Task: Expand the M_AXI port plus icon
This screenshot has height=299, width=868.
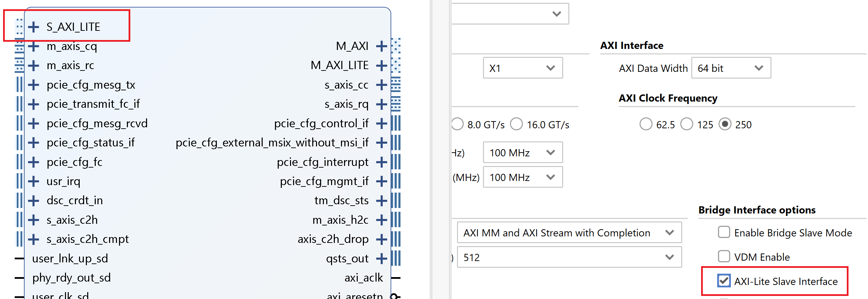Action: (381, 46)
